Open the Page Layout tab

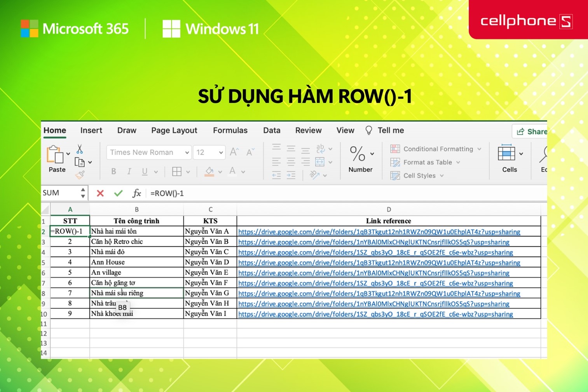click(x=174, y=130)
